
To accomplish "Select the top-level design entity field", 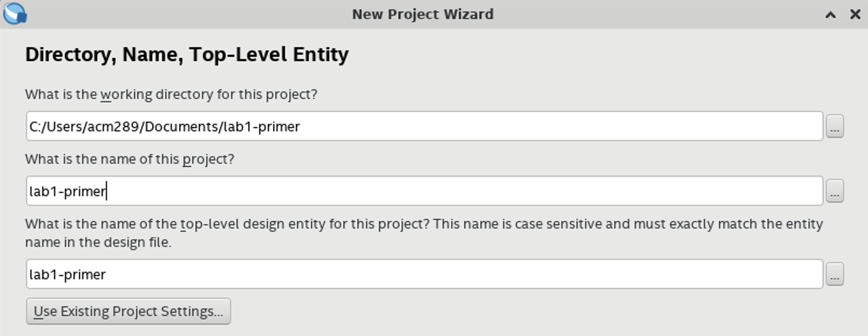I will 424,274.
